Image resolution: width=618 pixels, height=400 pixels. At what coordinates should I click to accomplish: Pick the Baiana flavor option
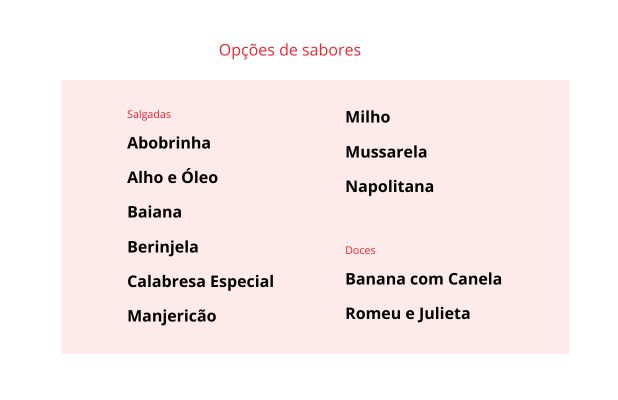154,212
